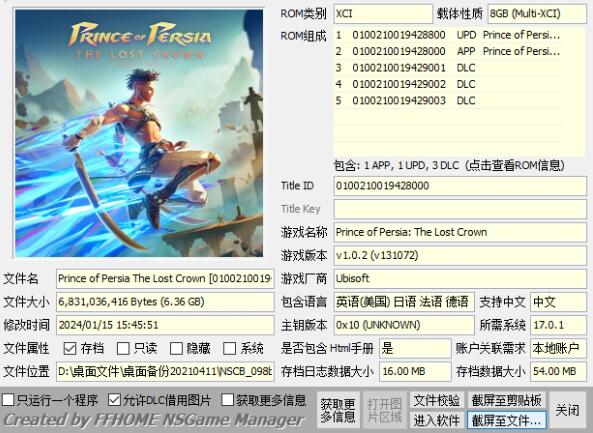Click the 游戏名称 field with Prince of Persia

pos(460,232)
